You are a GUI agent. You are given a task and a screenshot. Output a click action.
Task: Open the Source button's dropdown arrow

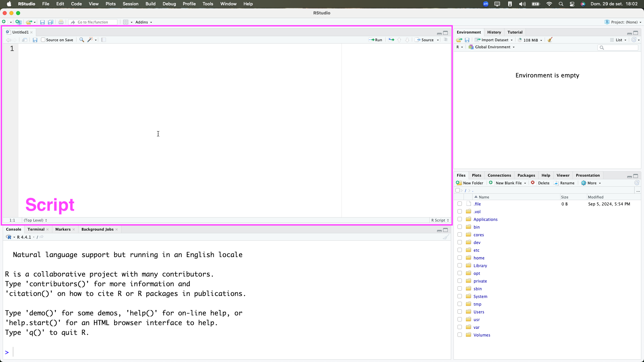[438, 40]
